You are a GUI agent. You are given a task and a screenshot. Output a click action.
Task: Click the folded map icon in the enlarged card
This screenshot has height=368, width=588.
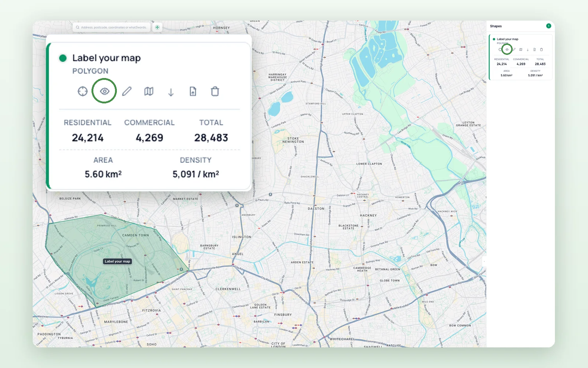(x=149, y=91)
